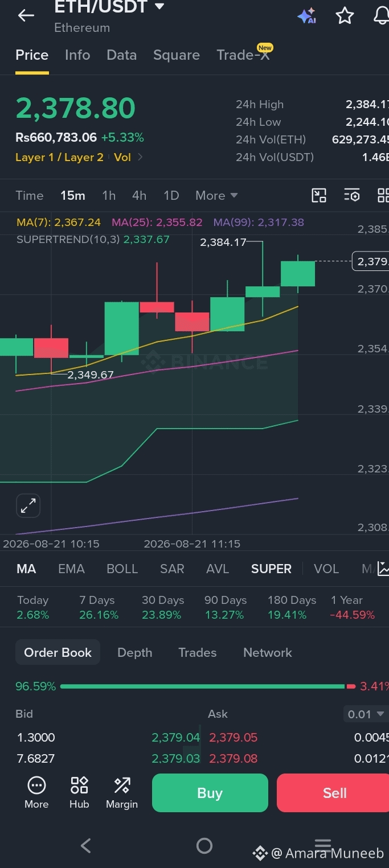The image size is (389, 868).
Task: Switch to the Info tab
Action: [x=77, y=55]
